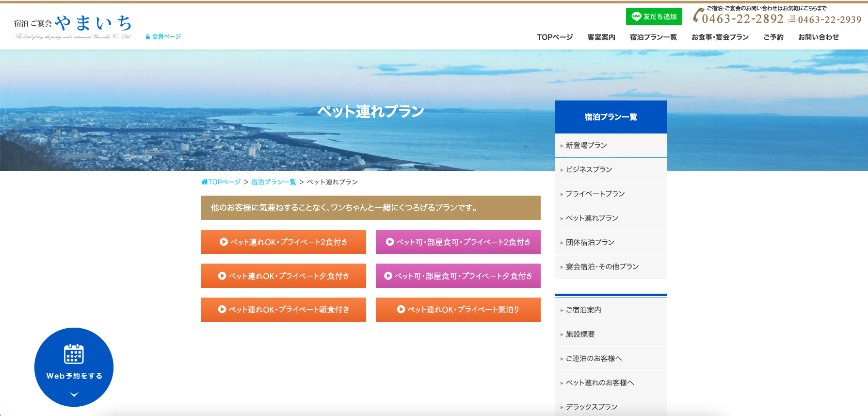This screenshot has width=868, height=416.
Task: Open 施設概要 in the sidebar
Action: [x=611, y=334]
